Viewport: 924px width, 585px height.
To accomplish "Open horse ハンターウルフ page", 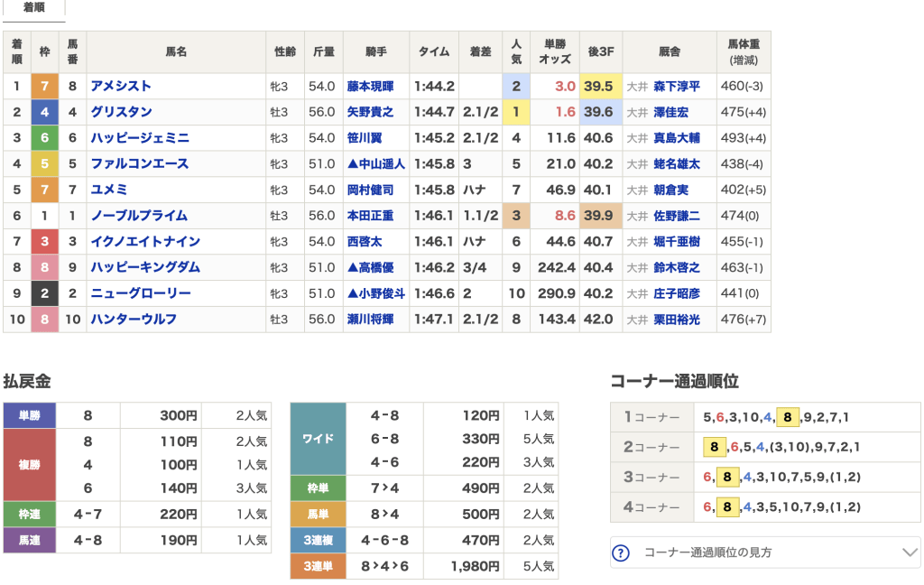I will point(134,320).
